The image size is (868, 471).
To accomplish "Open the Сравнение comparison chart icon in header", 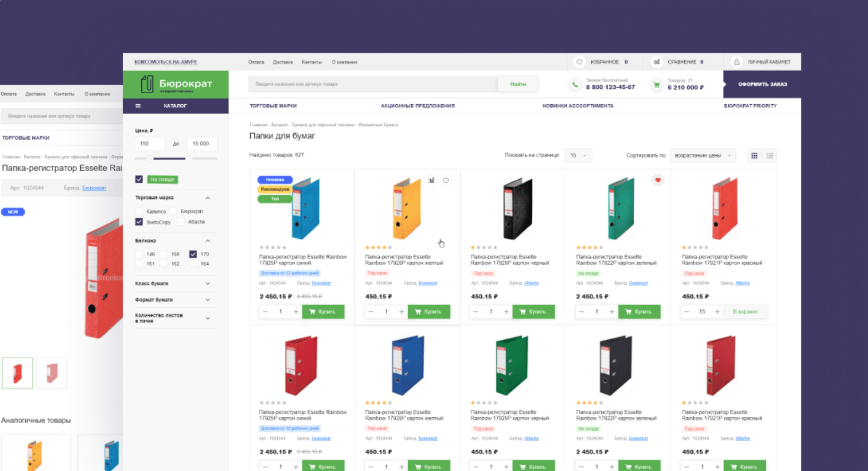I will (657, 62).
